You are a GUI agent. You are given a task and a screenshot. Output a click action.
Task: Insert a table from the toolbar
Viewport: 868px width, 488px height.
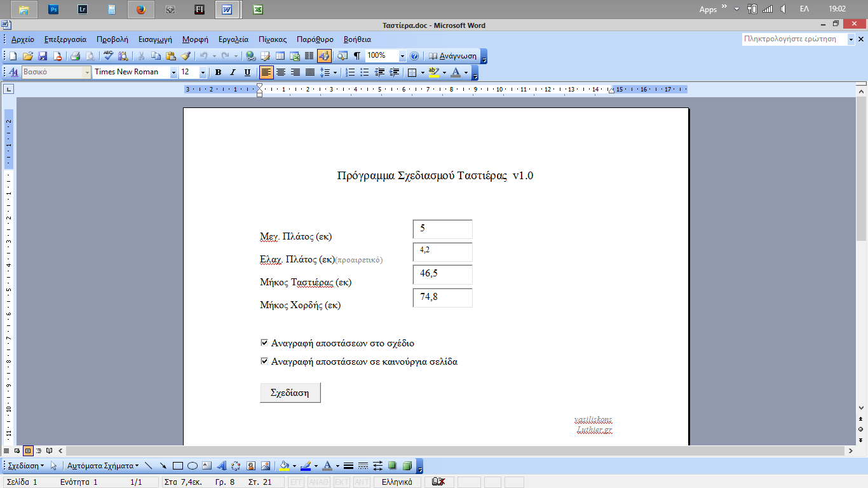point(280,56)
